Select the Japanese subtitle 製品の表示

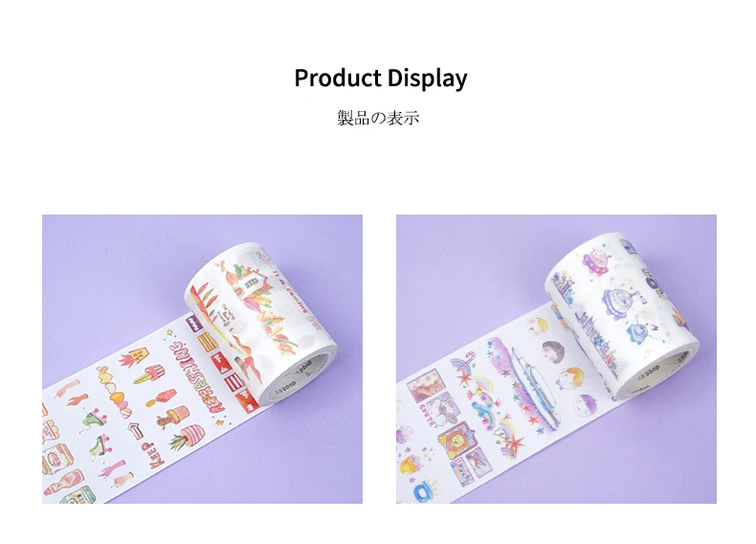[x=378, y=118]
